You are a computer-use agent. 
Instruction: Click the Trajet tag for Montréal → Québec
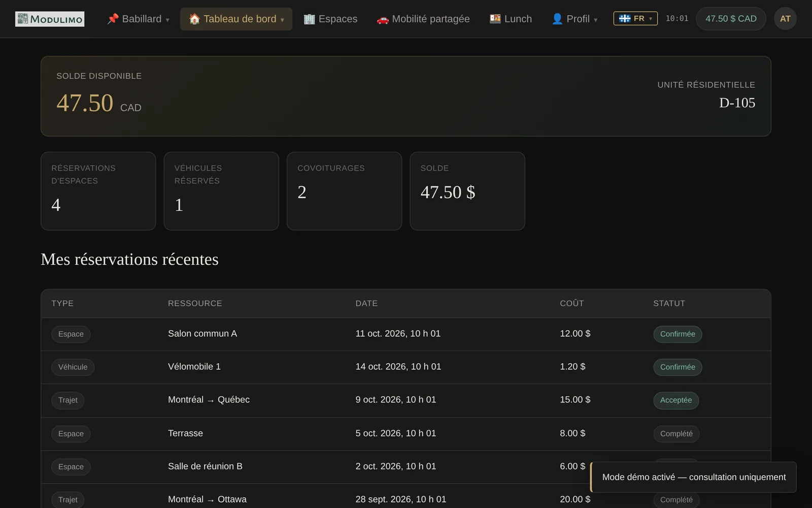coord(67,400)
